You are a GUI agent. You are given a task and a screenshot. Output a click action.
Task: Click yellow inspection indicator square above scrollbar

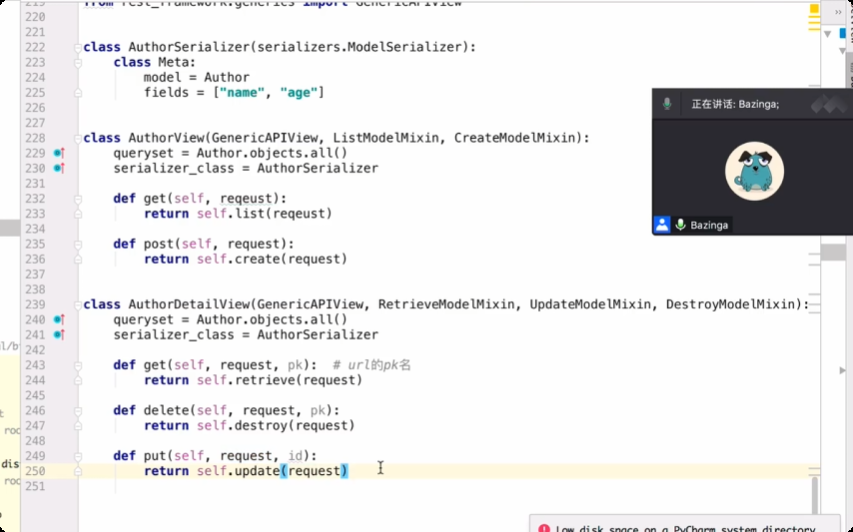coord(814,9)
